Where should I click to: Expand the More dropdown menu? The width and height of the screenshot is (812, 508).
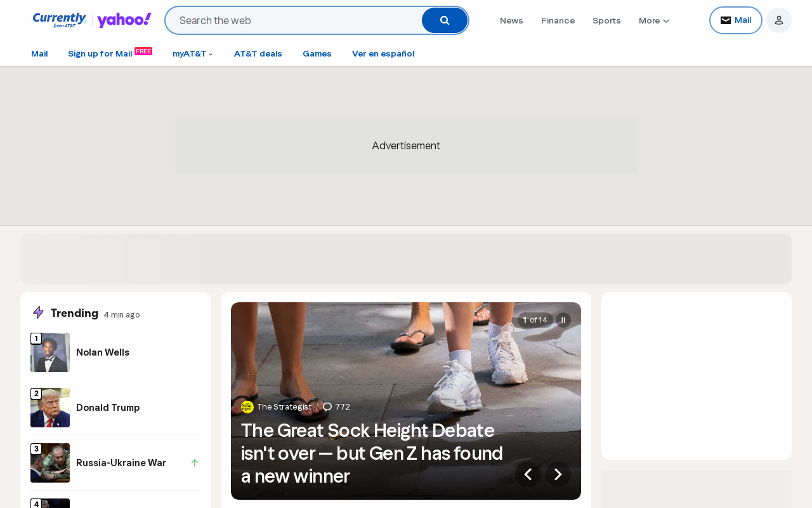click(x=654, y=20)
